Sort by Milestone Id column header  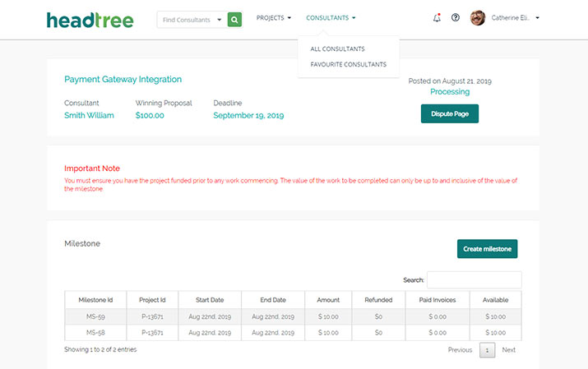pos(95,300)
